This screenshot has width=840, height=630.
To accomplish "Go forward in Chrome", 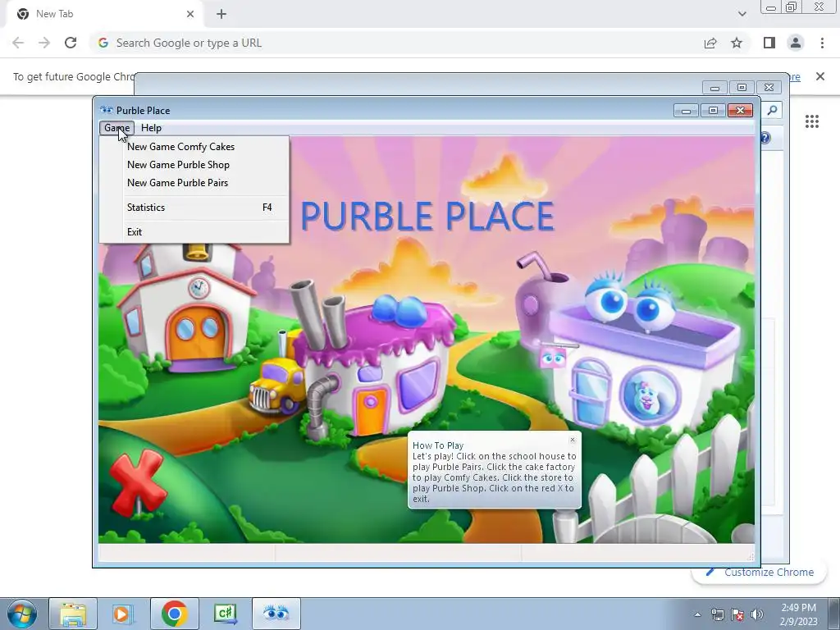I will [x=44, y=43].
